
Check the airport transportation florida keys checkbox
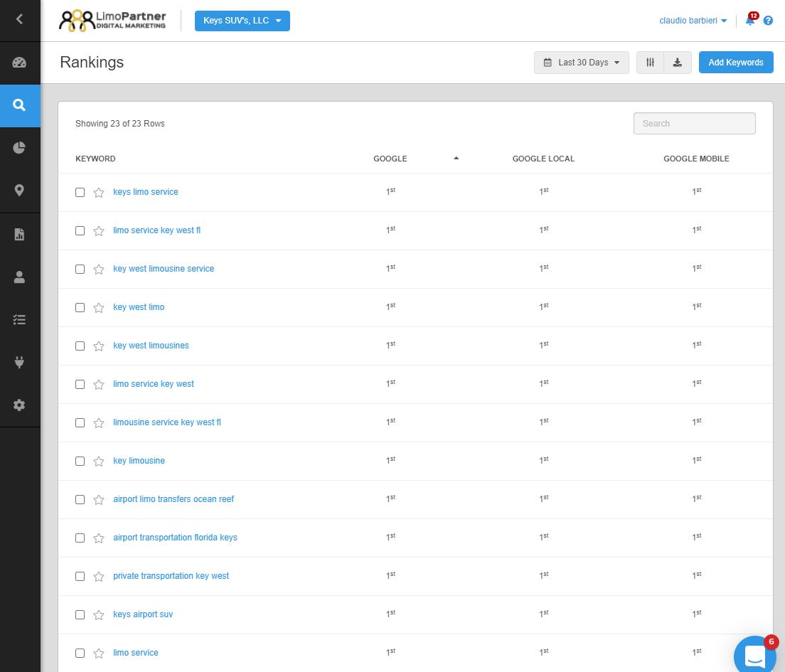(80, 538)
